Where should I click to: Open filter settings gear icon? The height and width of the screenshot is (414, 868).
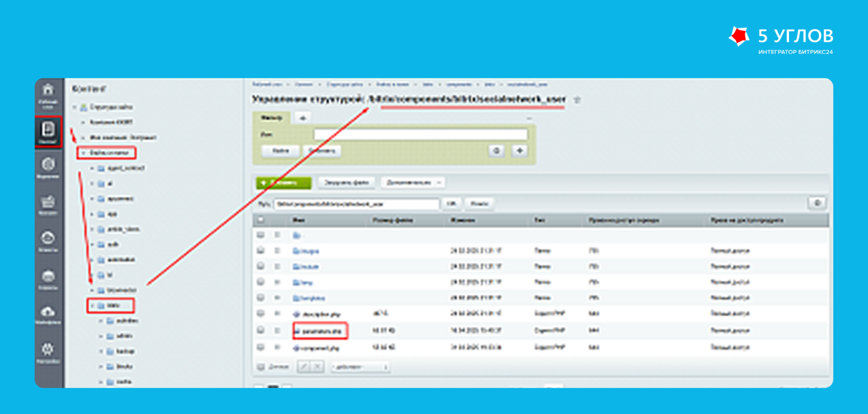pyautogui.click(x=497, y=151)
